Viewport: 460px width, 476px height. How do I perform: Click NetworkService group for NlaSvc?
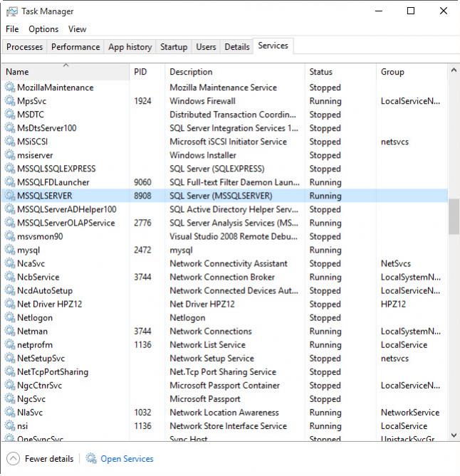[x=410, y=413]
